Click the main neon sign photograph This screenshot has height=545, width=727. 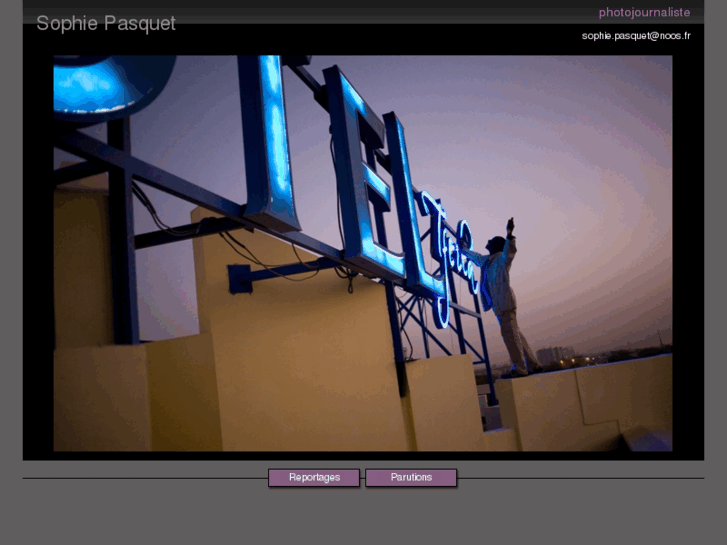(363, 253)
